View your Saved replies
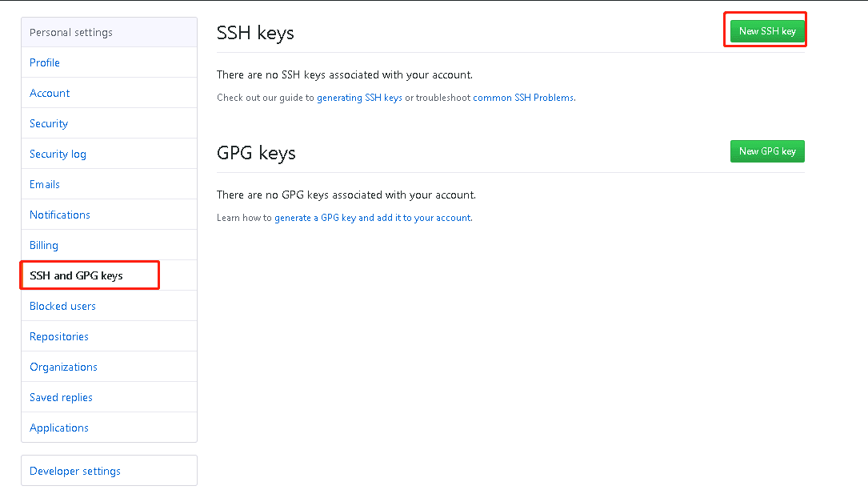This screenshot has width=868, height=494. 61,397
